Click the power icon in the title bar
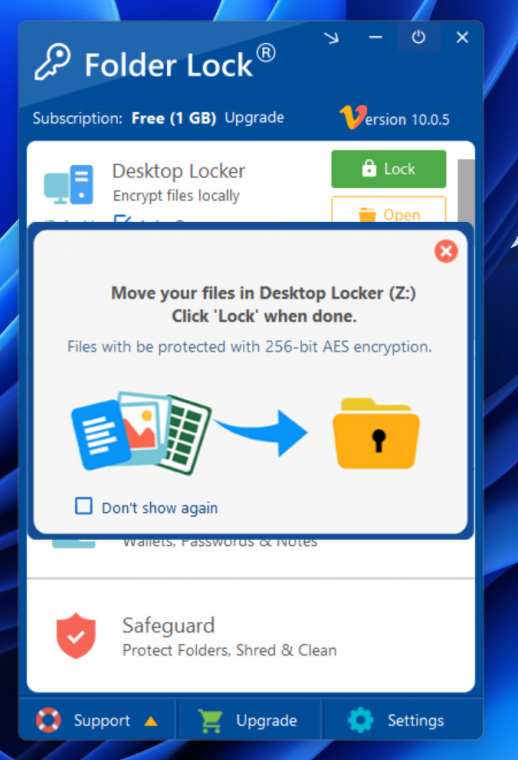Screen dimensions: 518x760 tap(419, 37)
